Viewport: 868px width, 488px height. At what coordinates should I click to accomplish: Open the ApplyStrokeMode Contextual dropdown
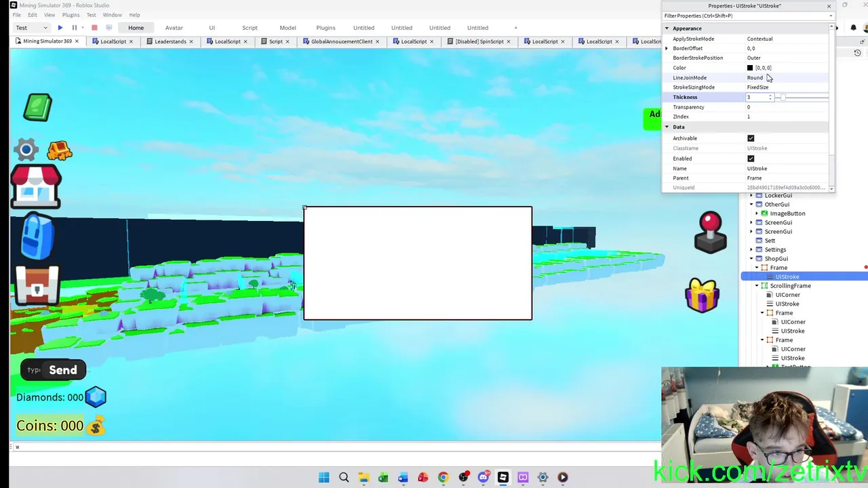(787, 39)
